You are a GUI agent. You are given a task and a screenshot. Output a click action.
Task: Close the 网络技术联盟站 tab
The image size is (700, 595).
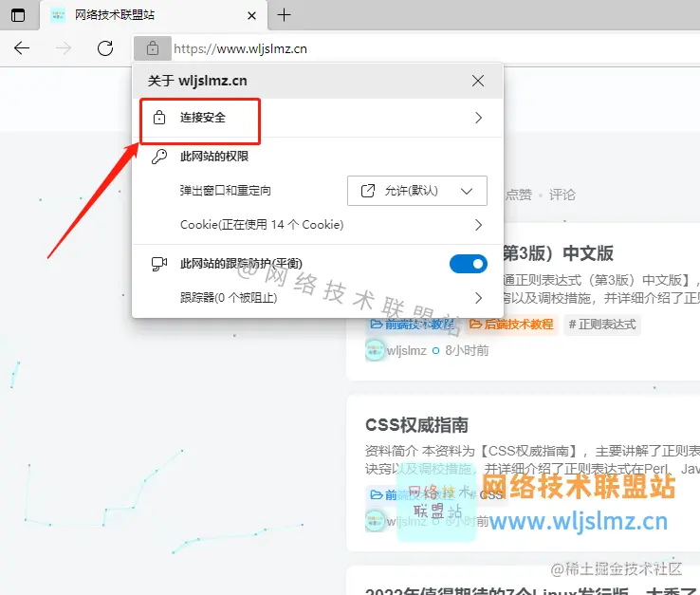tap(251, 15)
